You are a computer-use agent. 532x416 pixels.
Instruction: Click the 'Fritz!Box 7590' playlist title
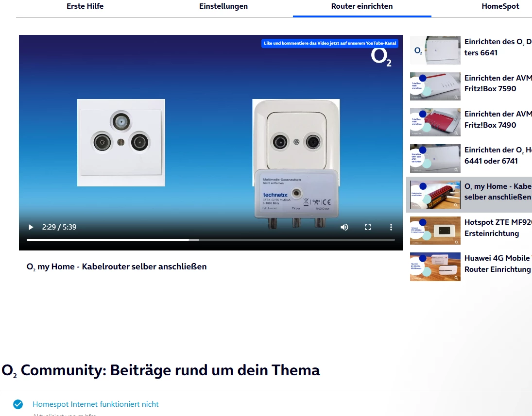pyautogui.click(x=498, y=83)
